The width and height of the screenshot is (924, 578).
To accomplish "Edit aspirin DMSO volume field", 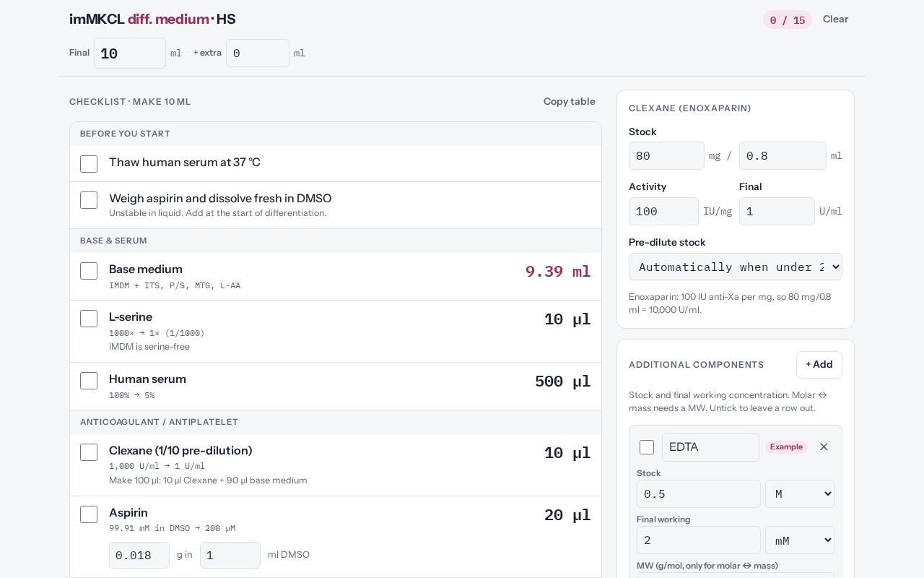I will point(230,555).
